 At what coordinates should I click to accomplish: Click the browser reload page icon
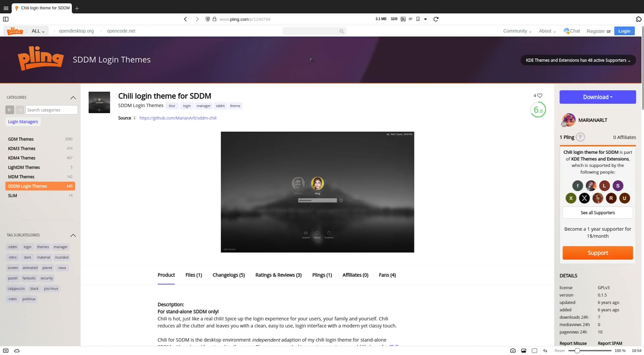[436, 19]
